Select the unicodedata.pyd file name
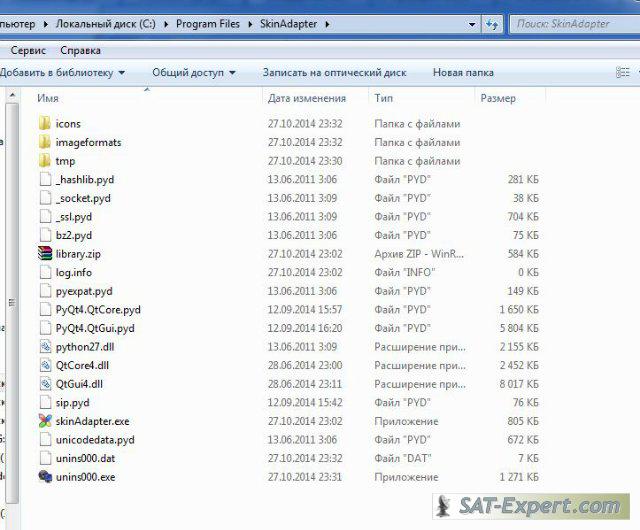Screen dimensions: 640x530 [95, 440]
